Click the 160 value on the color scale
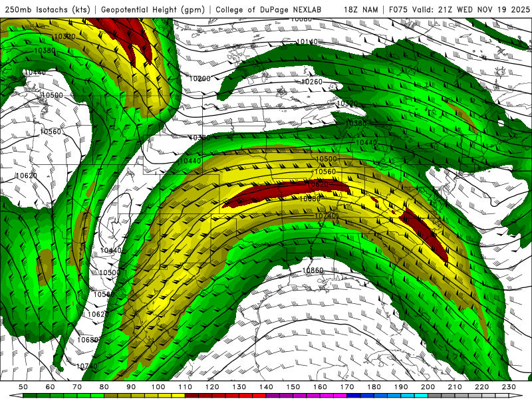 (x=320, y=387)
